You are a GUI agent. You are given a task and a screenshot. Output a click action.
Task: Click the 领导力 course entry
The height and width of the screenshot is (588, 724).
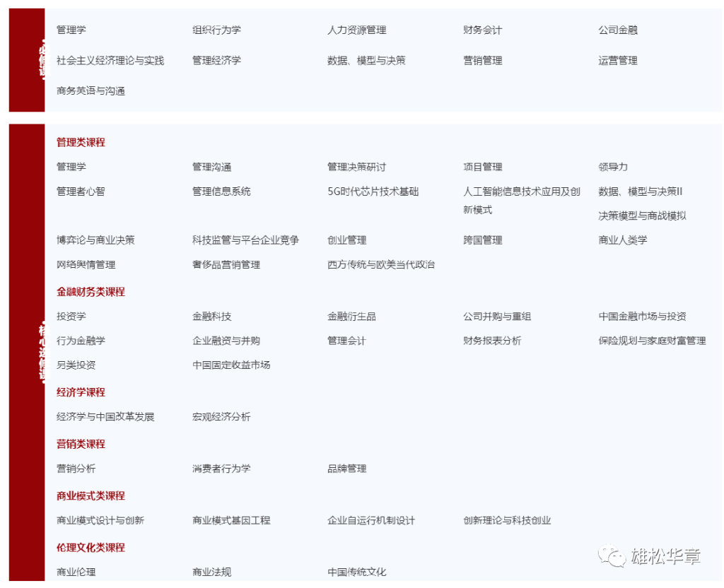tap(614, 167)
